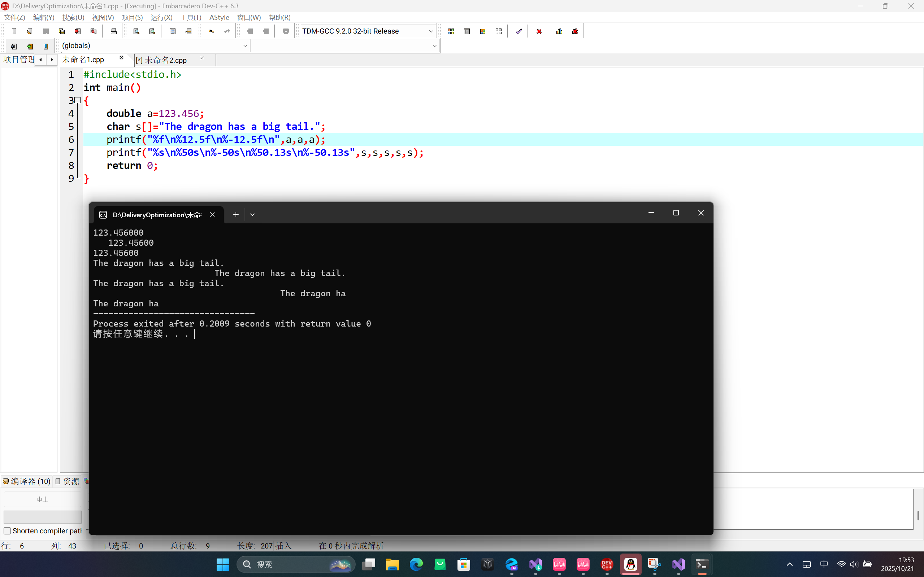Open the TDM-GCC compiler selection dropdown

431,31
